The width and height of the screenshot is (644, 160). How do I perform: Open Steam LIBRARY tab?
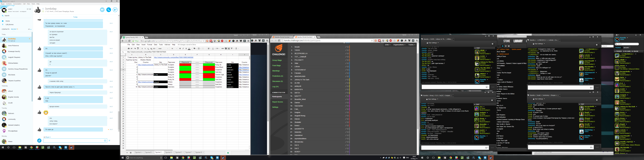coord(518,41)
